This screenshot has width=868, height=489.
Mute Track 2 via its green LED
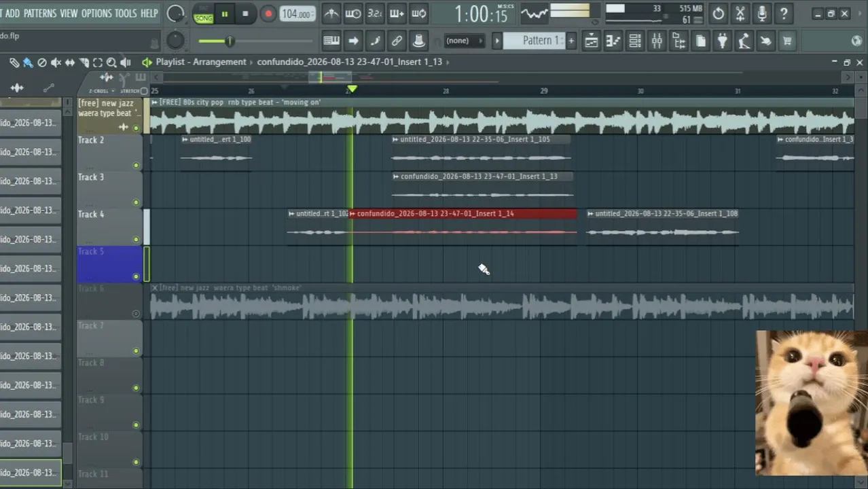click(136, 165)
